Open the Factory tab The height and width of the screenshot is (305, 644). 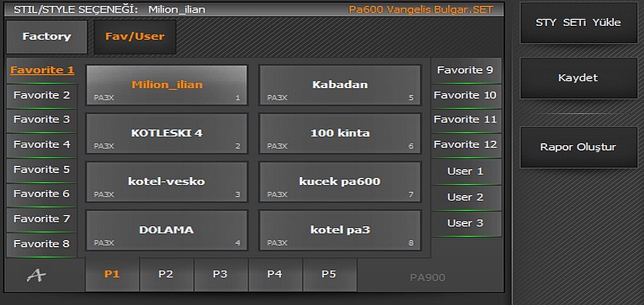point(47,36)
